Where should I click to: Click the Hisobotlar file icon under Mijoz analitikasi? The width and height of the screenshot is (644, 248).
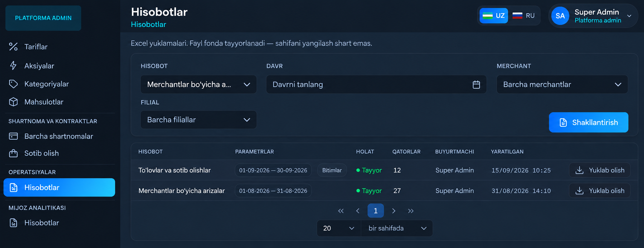13,223
